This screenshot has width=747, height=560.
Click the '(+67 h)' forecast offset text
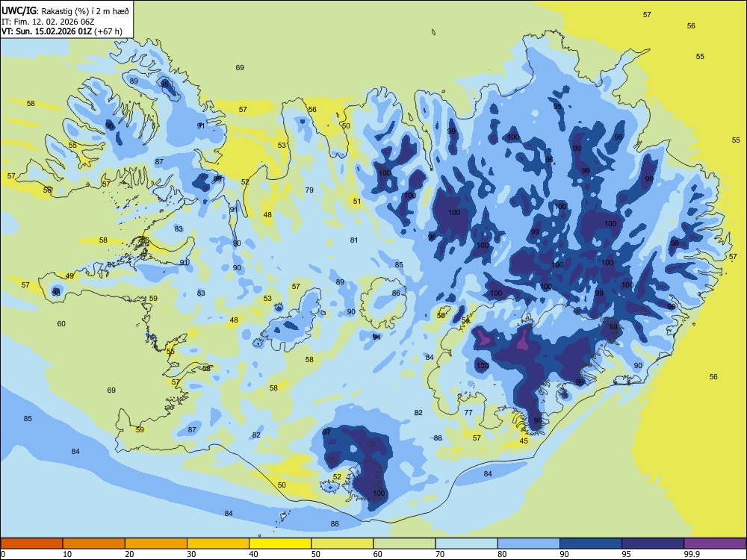(108, 31)
